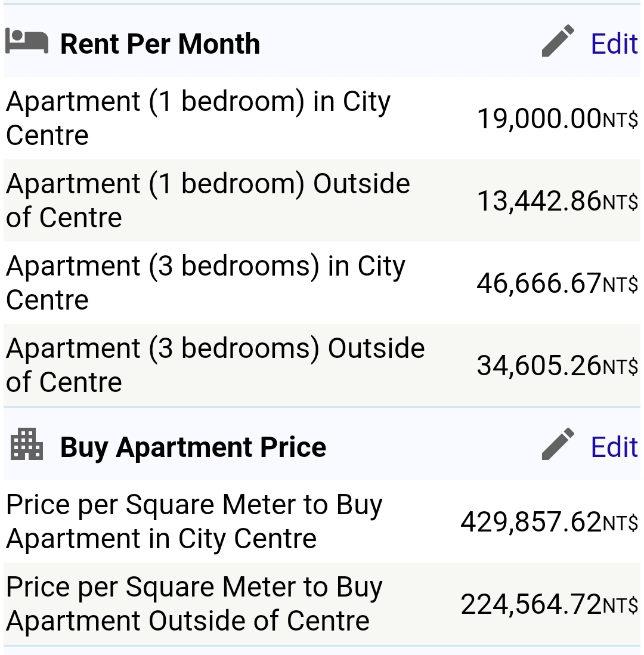The width and height of the screenshot is (644, 655).
Task: Click Apartment (1 bedroom) Outside of Centre row
Action: (322, 200)
